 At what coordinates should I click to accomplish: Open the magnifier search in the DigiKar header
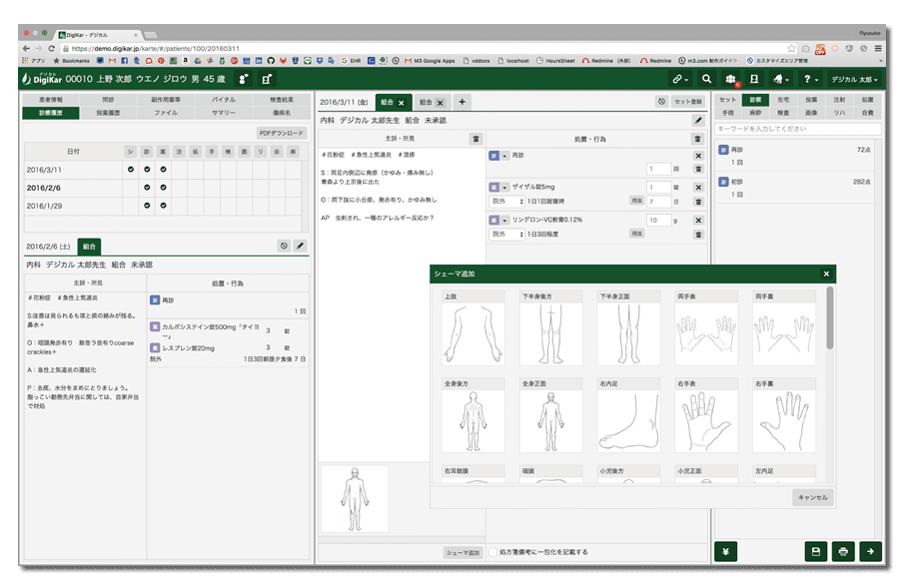(706, 79)
